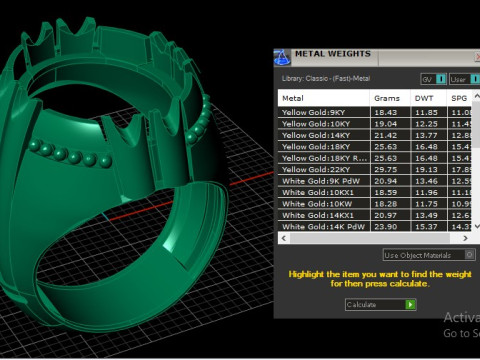
Task: Click the vertical scrollbar down arrow
Action: pos(477,226)
